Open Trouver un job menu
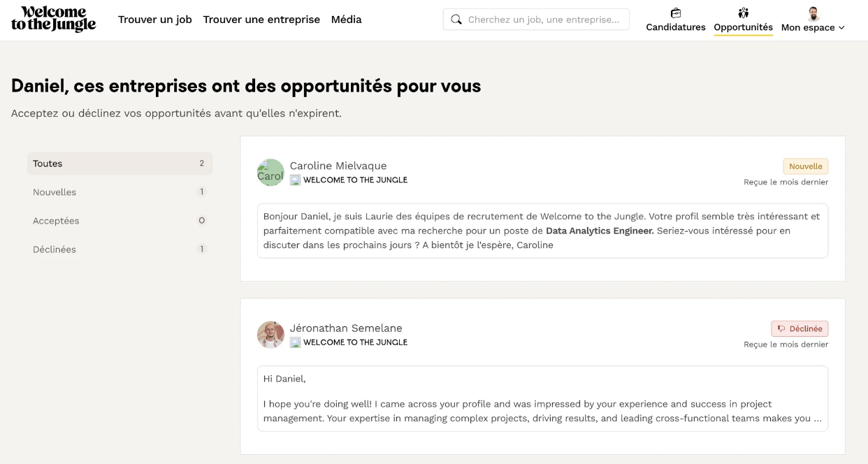This screenshot has width=868, height=464. point(155,20)
